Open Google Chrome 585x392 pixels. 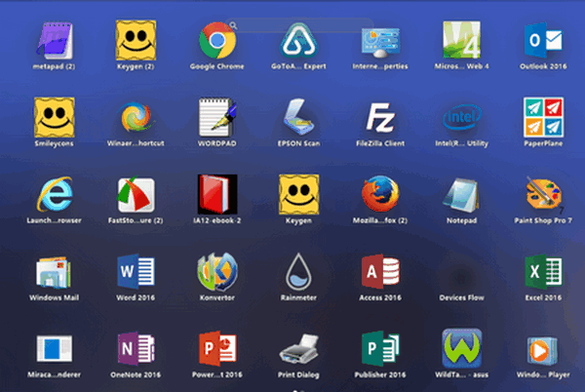[217, 40]
